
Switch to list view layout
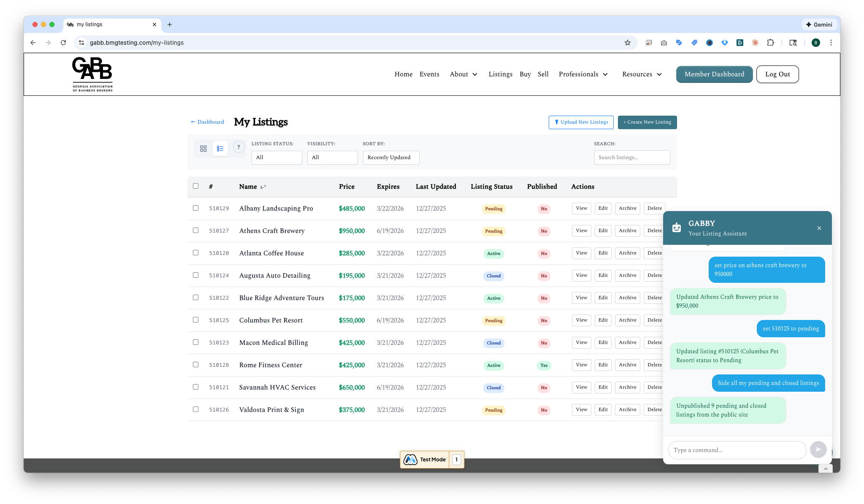[220, 149]
